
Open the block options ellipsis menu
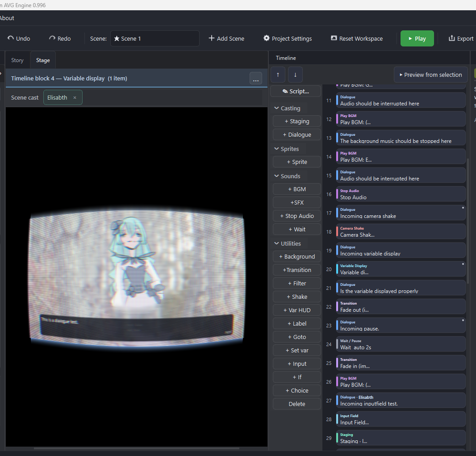coord(255,79)
